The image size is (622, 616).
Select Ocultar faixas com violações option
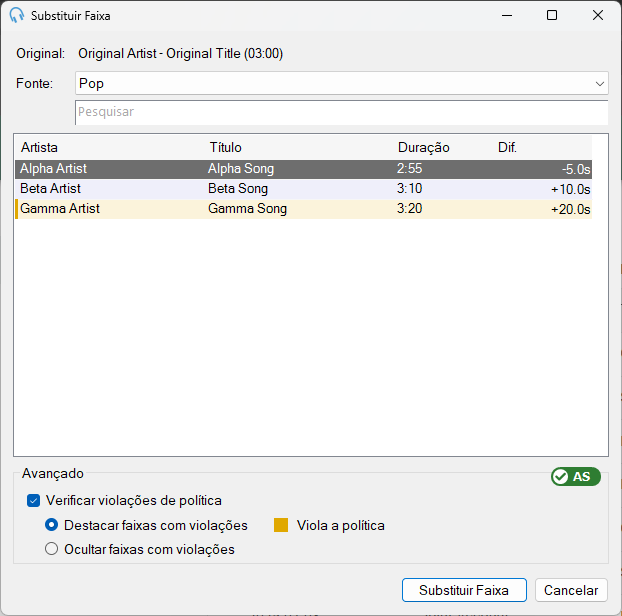pos(51,549)
